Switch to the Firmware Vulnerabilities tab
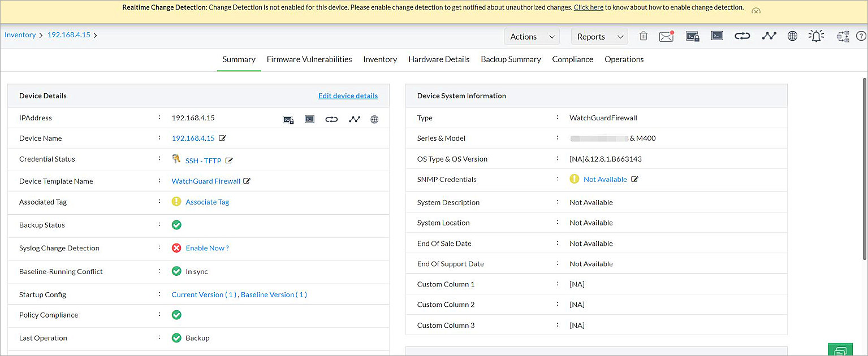Screen dimensions: 868x356 (x=309, y=59)
